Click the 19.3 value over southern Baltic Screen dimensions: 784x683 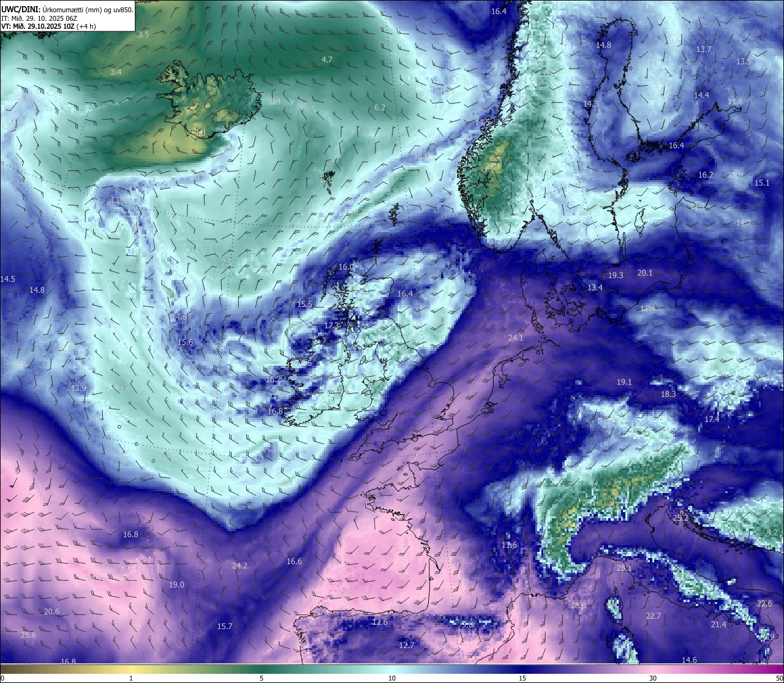point(616,276)
